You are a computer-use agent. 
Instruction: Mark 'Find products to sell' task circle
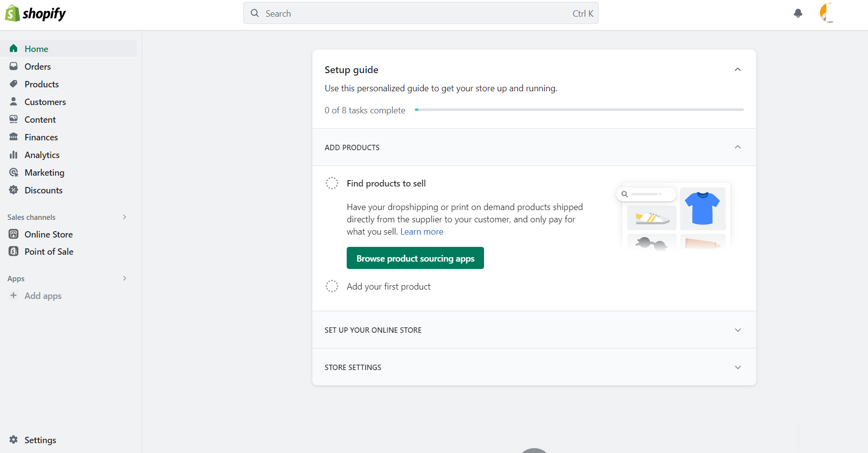[332, 183]
